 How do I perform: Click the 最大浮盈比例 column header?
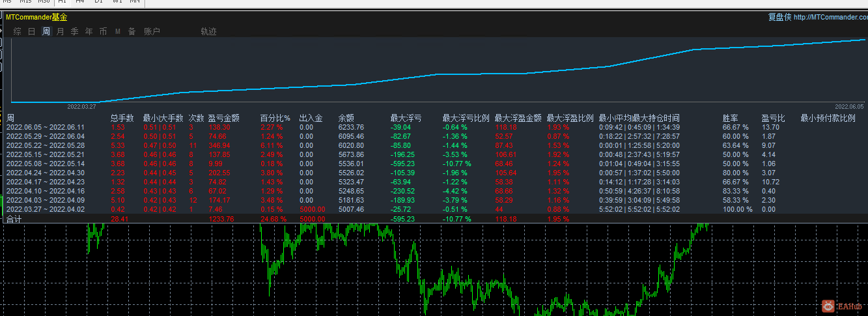click(x=570, y=119)
